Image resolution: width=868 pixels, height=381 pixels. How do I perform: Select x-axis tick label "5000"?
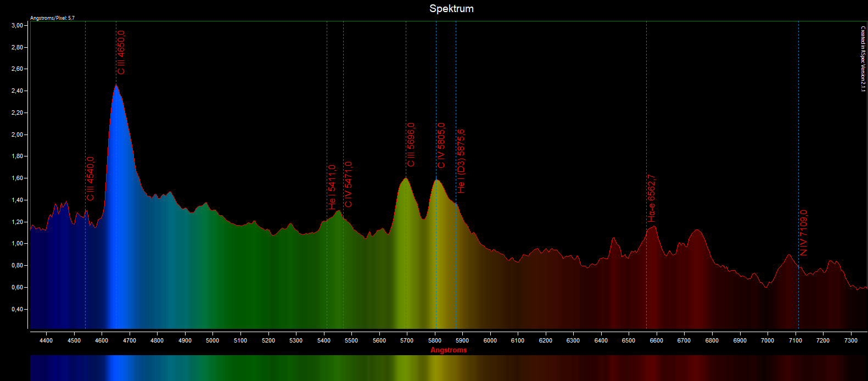coord(212,340)
